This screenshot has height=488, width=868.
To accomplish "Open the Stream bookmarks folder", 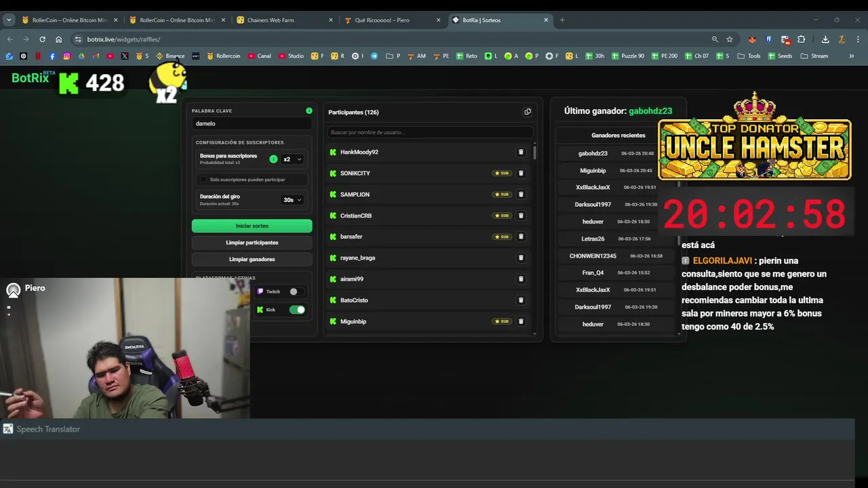I will click(x=814, y=56).
